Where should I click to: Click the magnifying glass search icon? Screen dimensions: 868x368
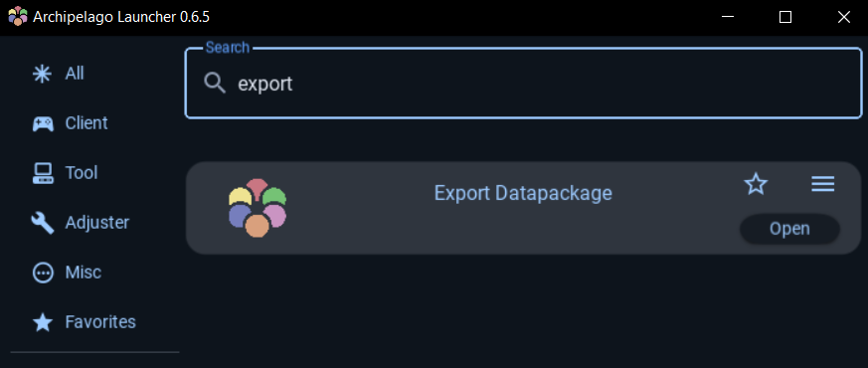click(215, 84)
